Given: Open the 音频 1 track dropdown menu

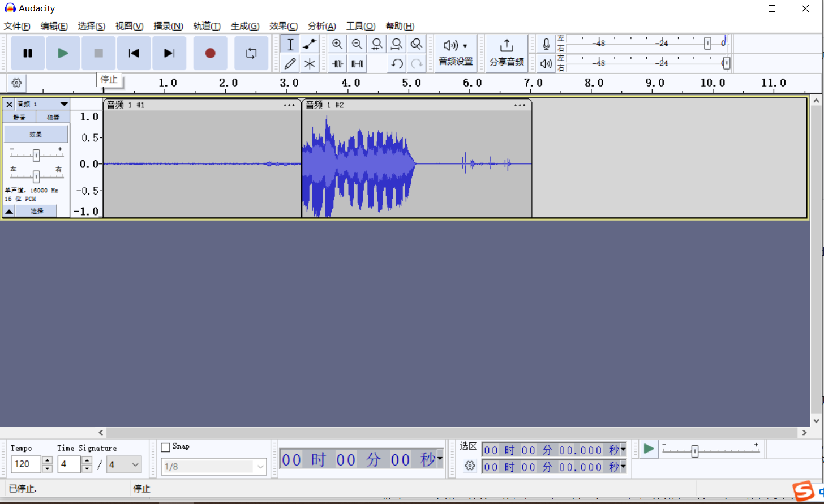Looking at the screenshot, I should [x=42, y=104].
